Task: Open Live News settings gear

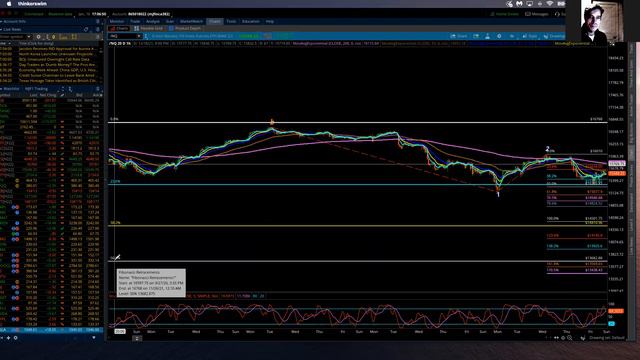Action: point(38,37)
